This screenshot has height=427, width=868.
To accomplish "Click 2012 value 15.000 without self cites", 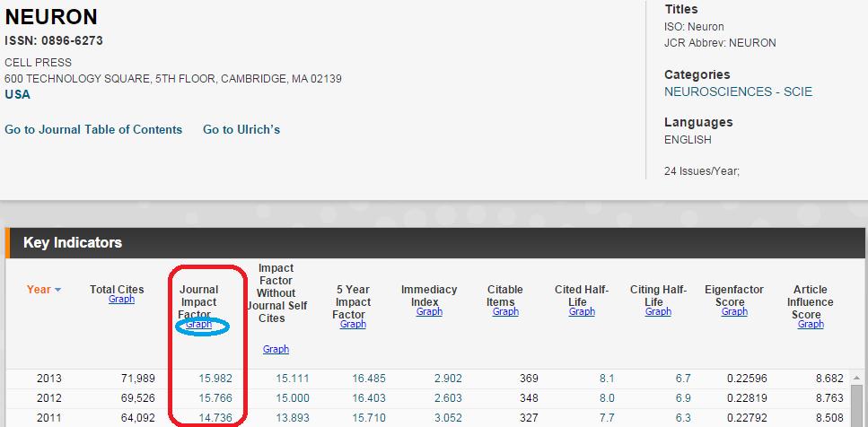I will pyautogui.click(x=293, y=398).
